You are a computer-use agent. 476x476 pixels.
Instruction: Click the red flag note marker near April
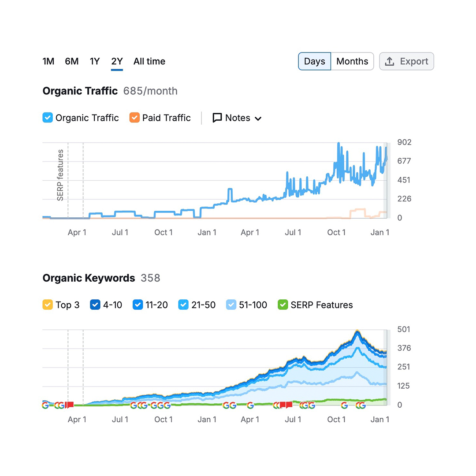point(70,405)
